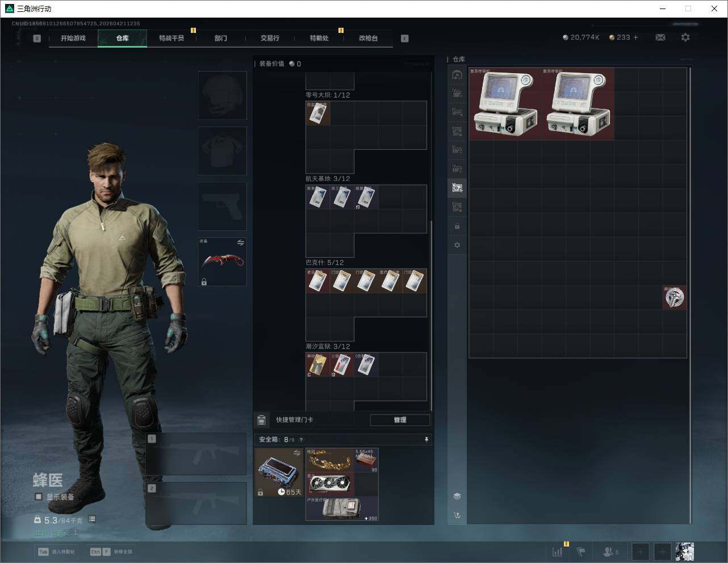Select the 5.56x45 ammo box
Viewport: 728px width, 563px height.
366,460
